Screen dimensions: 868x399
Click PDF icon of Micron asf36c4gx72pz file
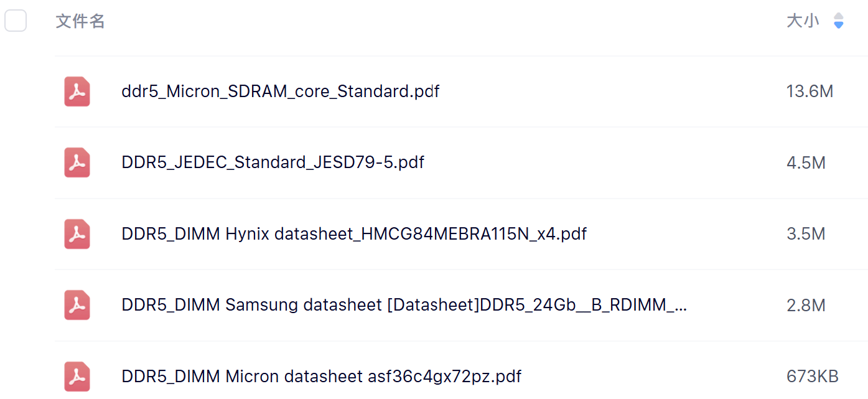(x=77, y=377)
